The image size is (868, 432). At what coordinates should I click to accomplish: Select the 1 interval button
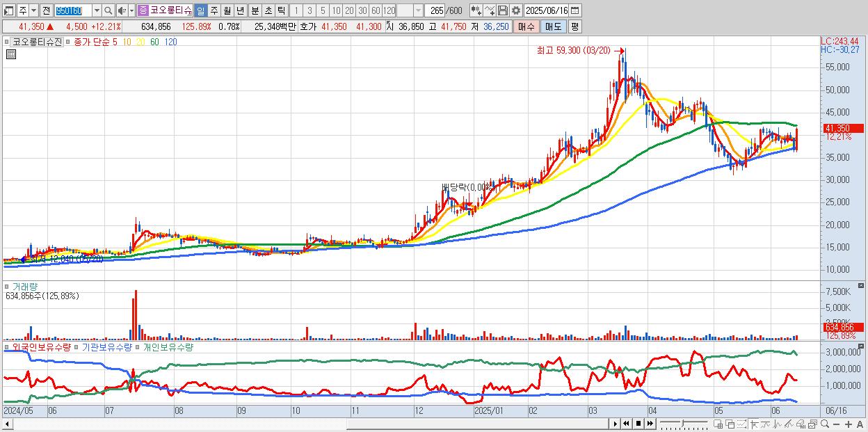coord(296,10)
